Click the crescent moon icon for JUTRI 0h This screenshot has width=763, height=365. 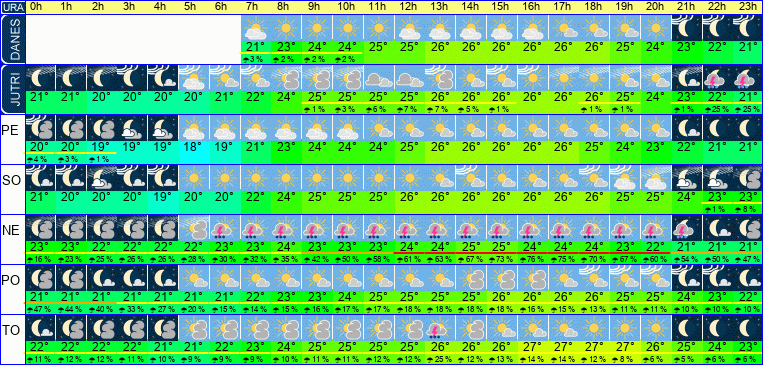point(40,78)
